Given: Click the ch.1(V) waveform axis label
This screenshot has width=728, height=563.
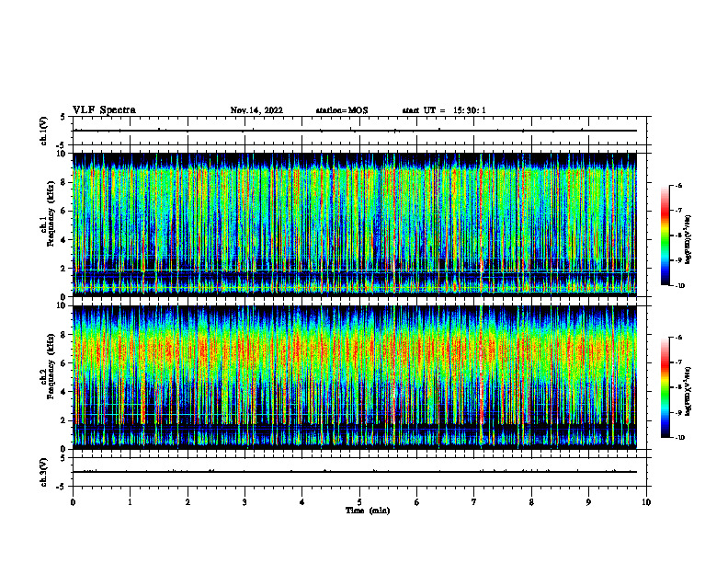Looking at the screenshot, I should (43, 131).
